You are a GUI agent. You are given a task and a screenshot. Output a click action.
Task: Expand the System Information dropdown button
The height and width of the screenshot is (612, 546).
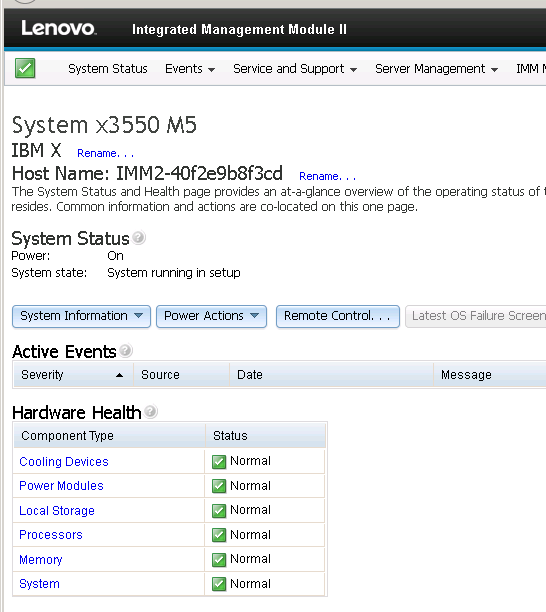point(81,316)
